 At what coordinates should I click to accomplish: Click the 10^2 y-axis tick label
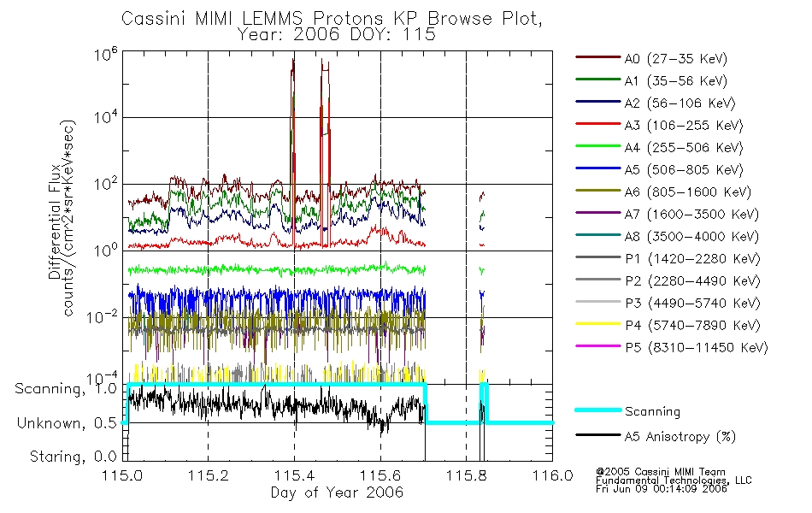pos(106,184)
